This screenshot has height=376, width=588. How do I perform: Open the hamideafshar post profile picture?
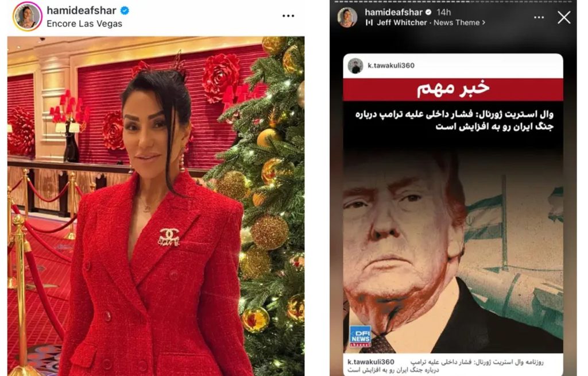[28, 17]
